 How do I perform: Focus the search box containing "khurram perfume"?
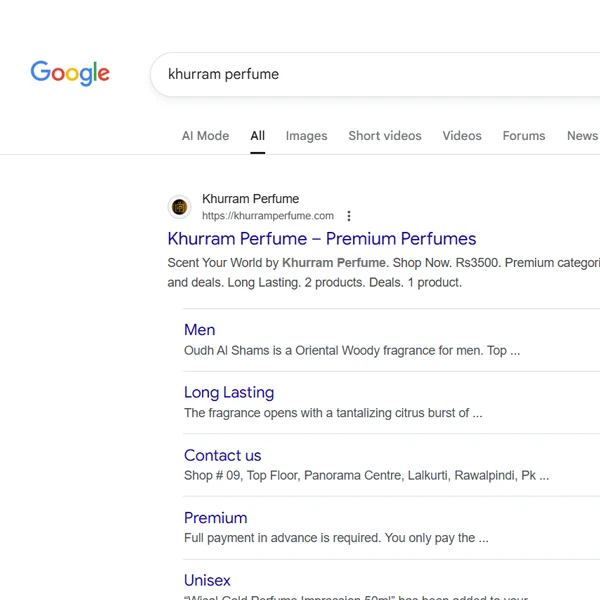(380, 74)
